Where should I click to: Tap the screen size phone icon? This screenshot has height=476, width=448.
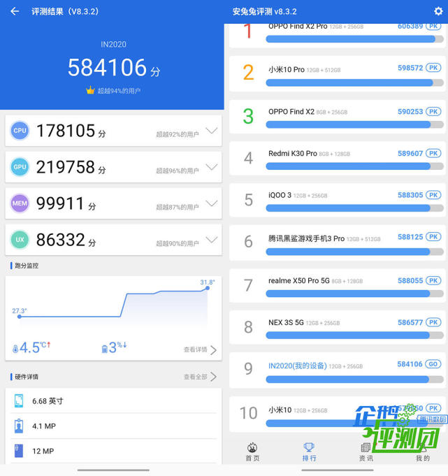coord(19,401)
